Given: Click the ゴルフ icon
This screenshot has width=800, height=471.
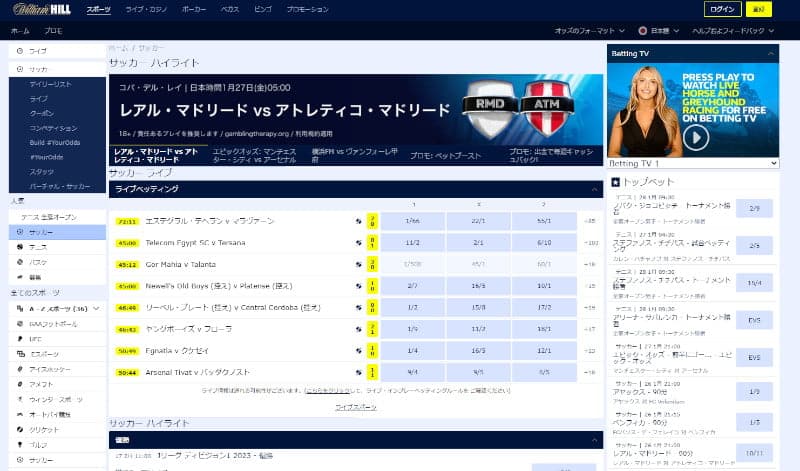Looking at the screenshot, I should (x=20, y=444).
